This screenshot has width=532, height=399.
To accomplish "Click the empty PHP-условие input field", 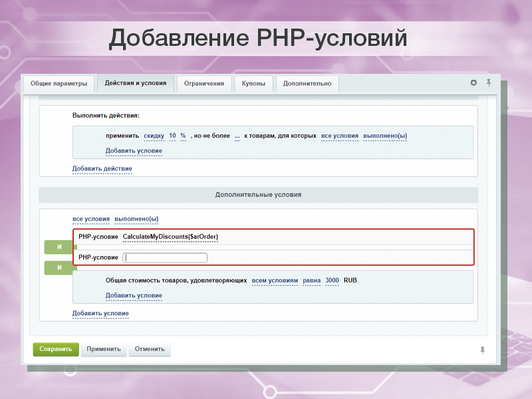I will pyautogui.click(x=164, y=257).
